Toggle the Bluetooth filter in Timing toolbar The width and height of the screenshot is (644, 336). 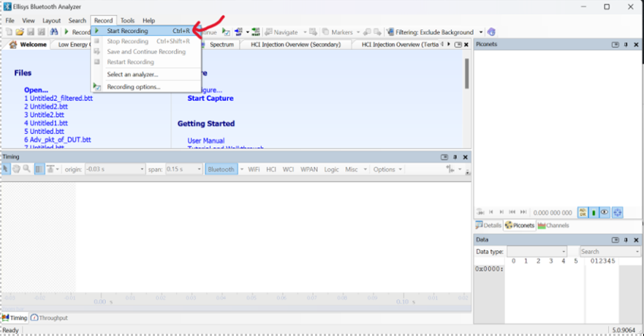pos(221,169)
